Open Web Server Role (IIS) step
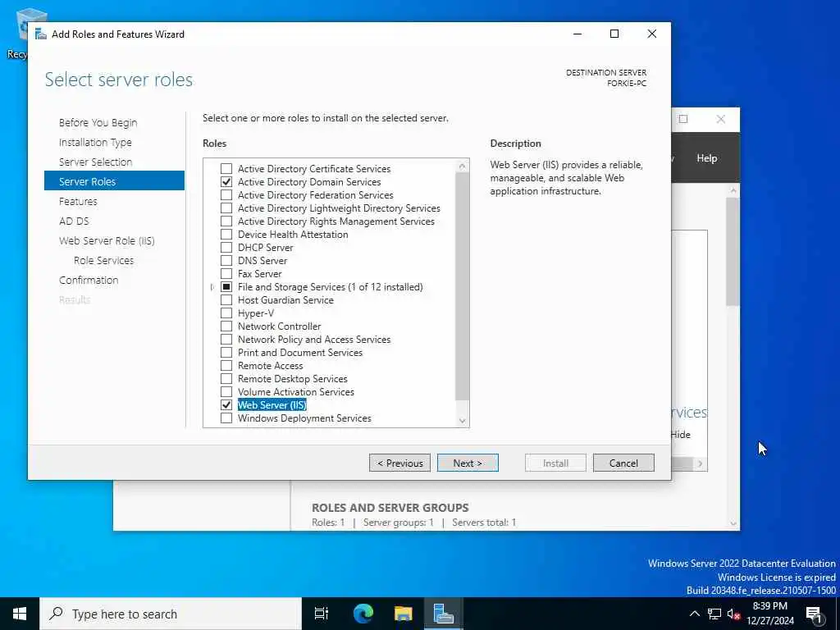The image size is (840, 630). [107, 241]
